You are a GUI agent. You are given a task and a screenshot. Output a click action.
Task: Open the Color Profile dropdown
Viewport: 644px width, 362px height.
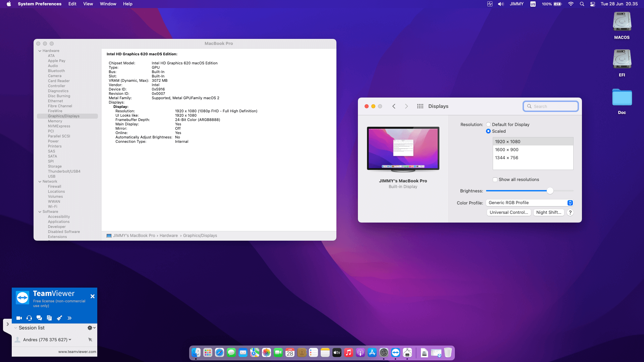coord(530,203)
